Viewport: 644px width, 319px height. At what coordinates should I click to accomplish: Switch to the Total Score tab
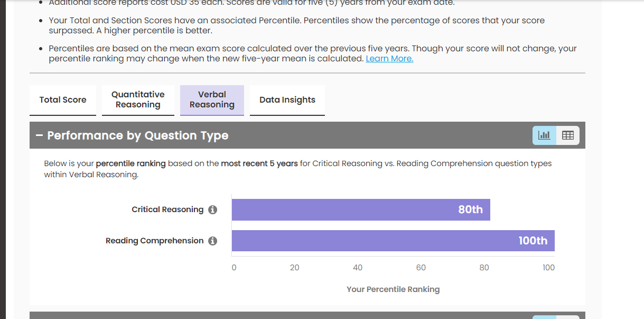[x=62, y=99]
